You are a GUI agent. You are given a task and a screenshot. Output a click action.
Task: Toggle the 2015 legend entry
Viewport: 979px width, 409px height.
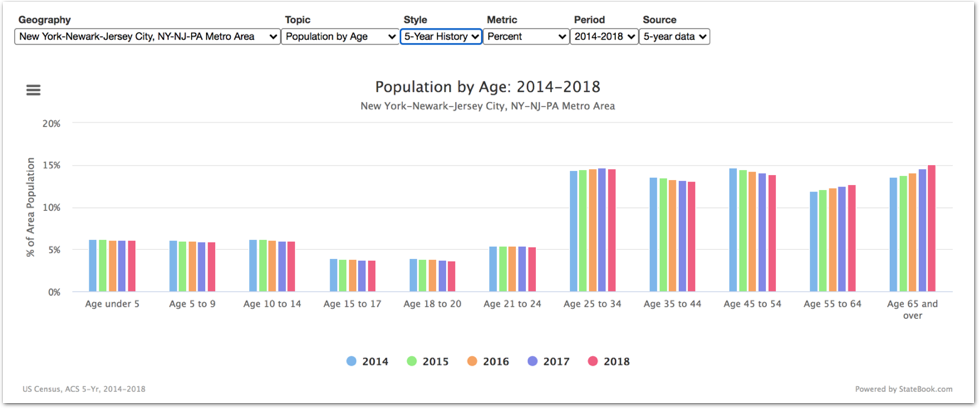click(428, 361)
